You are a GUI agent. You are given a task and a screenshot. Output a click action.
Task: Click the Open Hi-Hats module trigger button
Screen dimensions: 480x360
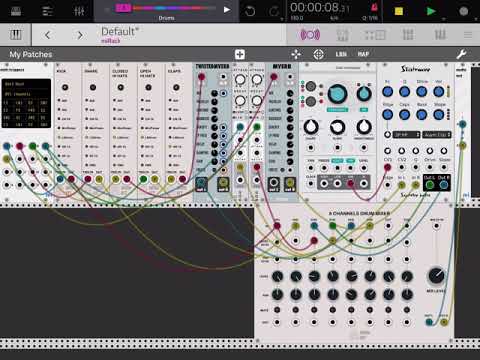(148, 87)
